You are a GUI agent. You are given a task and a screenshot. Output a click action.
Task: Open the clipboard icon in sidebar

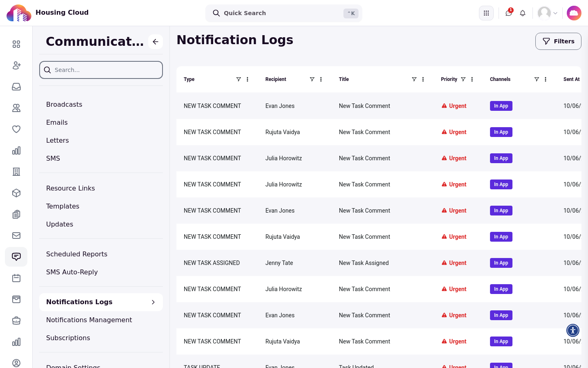16,214
